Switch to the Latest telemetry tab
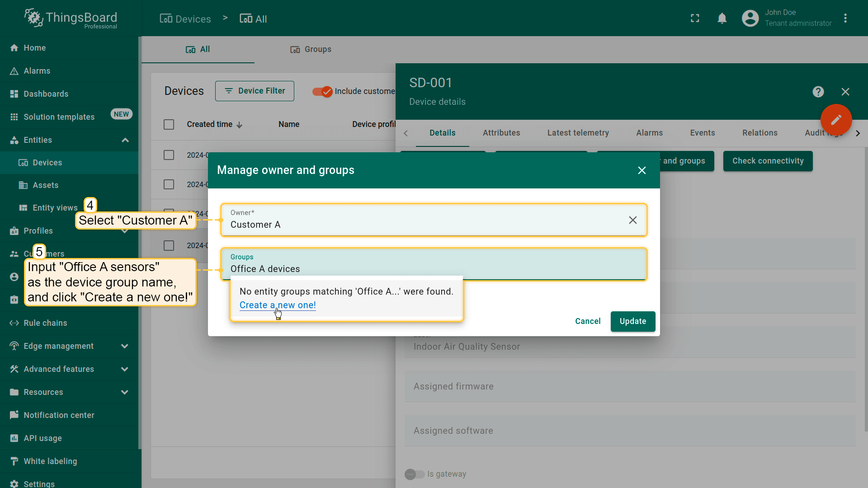The width and height of the screenshot is (868, 488). click(x=578, y=133)
